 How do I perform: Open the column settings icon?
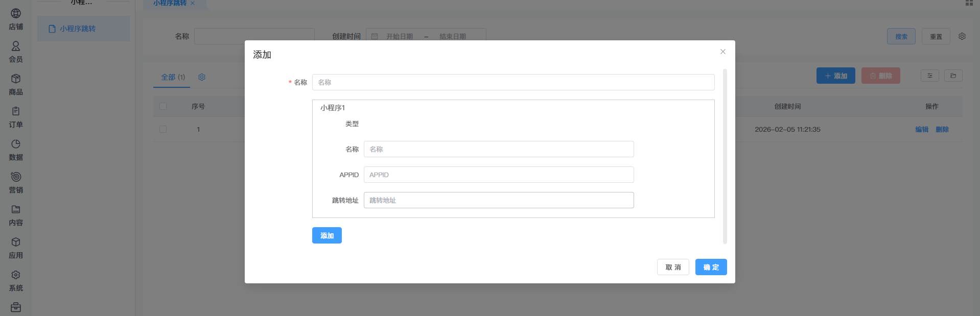pyautogui.click(x=930, y=76)
